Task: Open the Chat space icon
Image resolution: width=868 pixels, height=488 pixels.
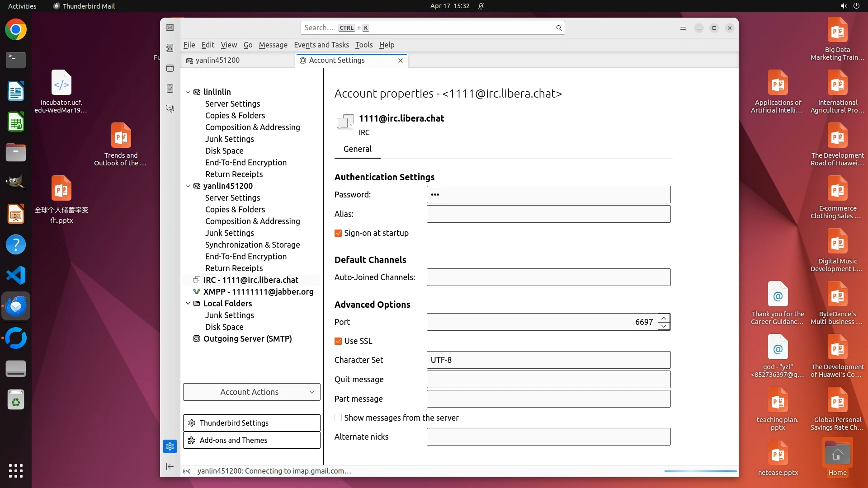Action: pyautogui.click(x=170, y=109)
